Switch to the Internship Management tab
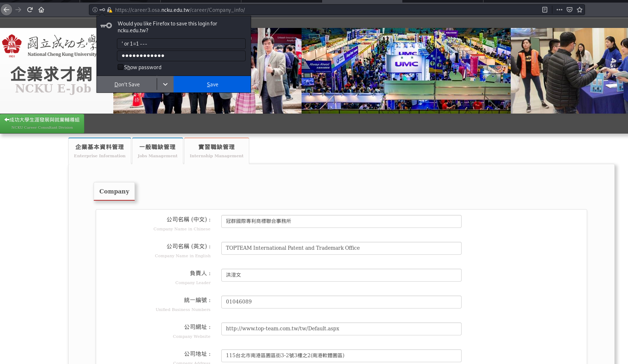Screen dimensions: 628x364 click(217, 151)
